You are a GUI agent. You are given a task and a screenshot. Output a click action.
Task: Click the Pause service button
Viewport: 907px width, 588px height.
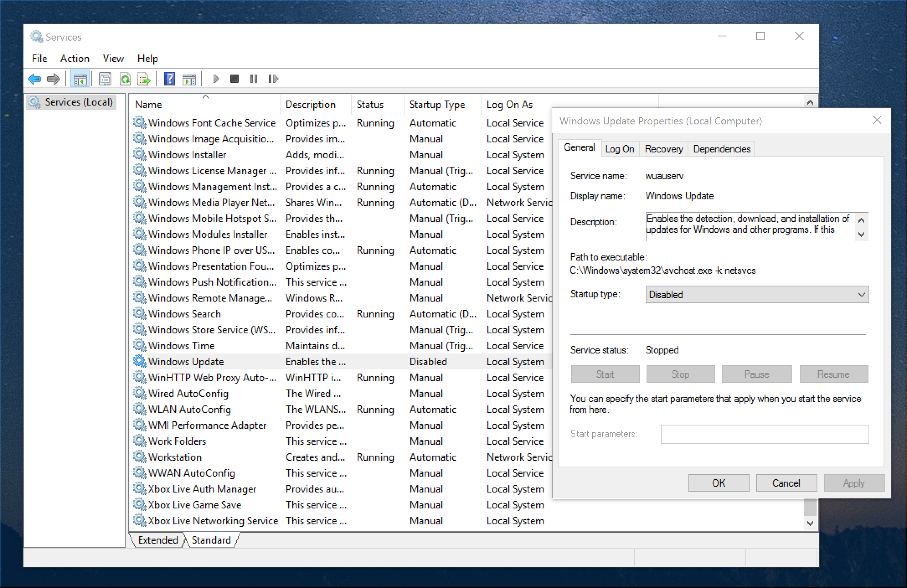pos(757,374)
